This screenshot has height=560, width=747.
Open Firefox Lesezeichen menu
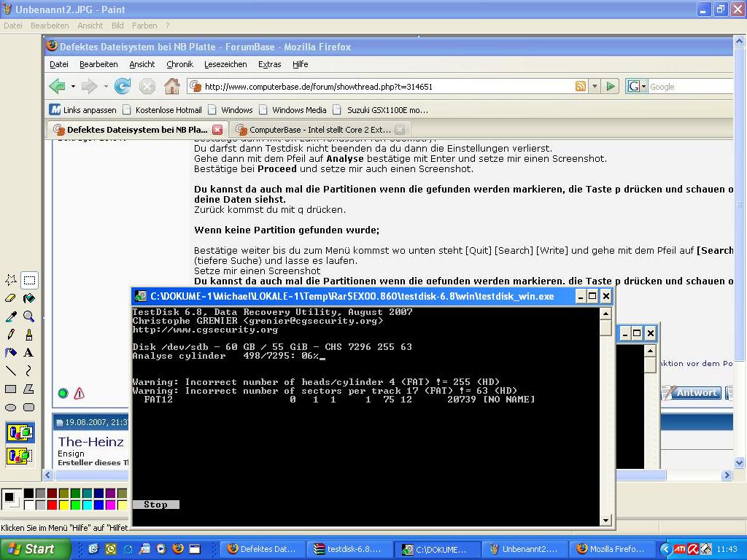tap(225, 64)
